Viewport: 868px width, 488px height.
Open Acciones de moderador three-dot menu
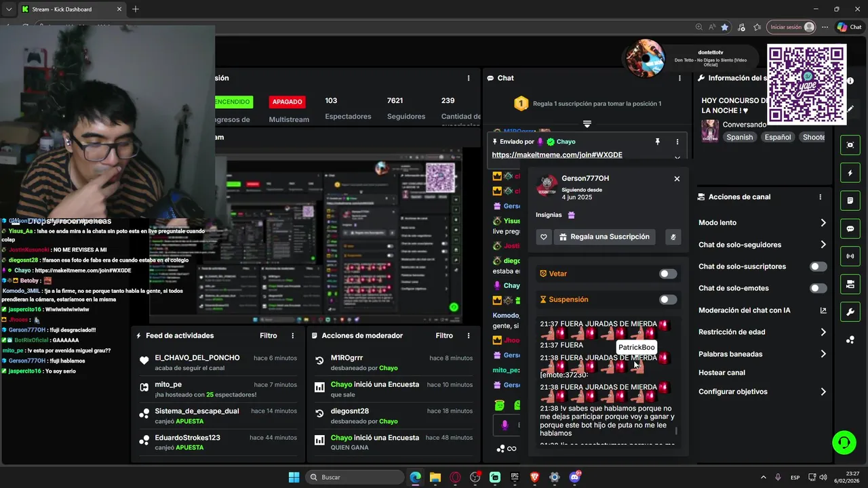pos(469,335)
